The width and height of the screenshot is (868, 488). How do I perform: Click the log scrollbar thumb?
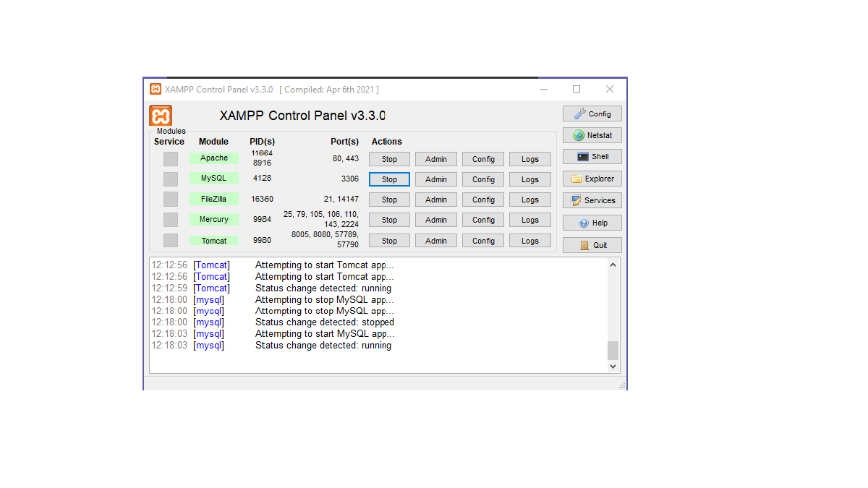[613, 351]
